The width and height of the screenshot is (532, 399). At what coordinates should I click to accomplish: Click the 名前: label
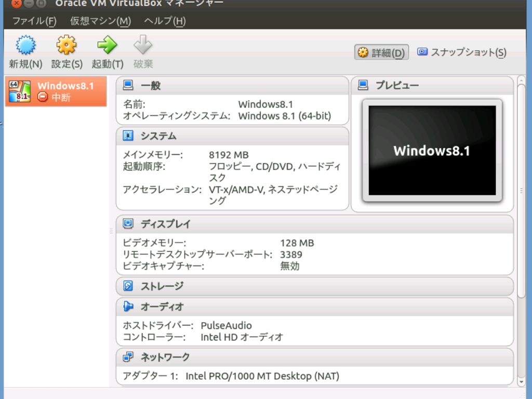pos(134,104)
